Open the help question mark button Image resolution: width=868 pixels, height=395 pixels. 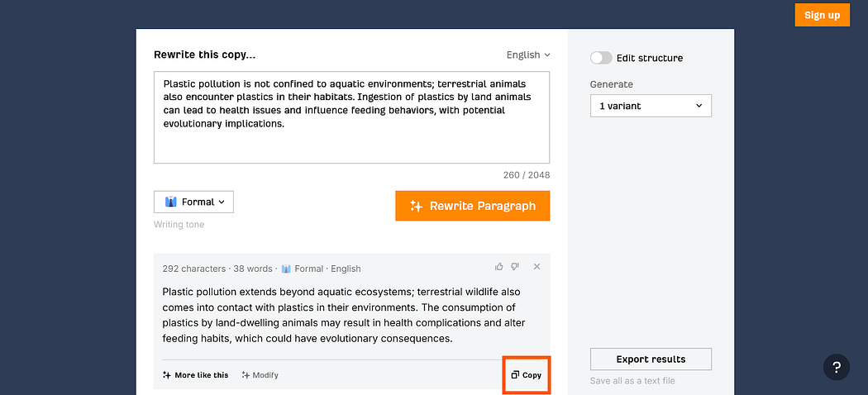tap(837, 367)
